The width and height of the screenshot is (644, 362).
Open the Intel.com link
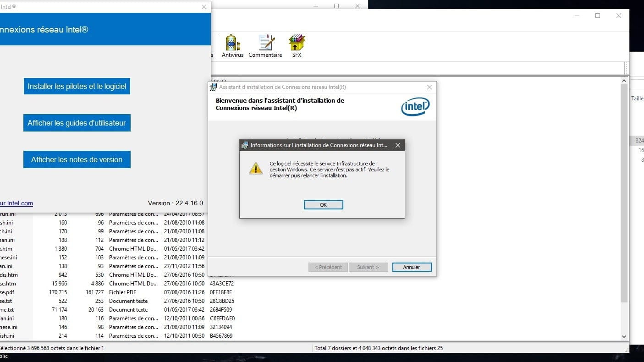point(17,203)
